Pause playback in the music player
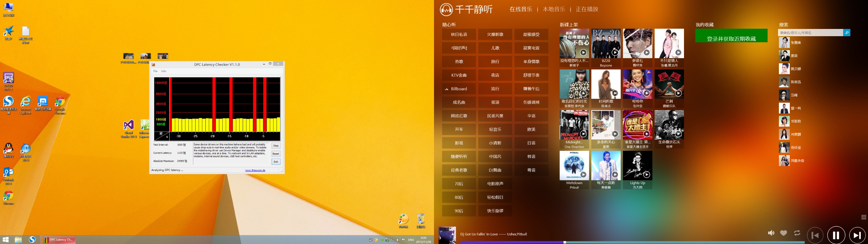The width and height of the screenshot is (868, 244). tap(836, 235)
